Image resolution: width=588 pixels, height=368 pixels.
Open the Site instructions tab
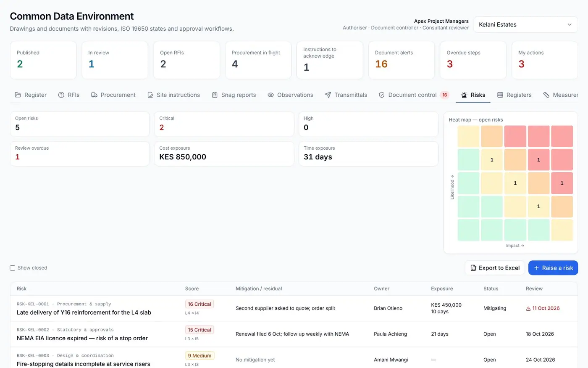pos(174,95)
